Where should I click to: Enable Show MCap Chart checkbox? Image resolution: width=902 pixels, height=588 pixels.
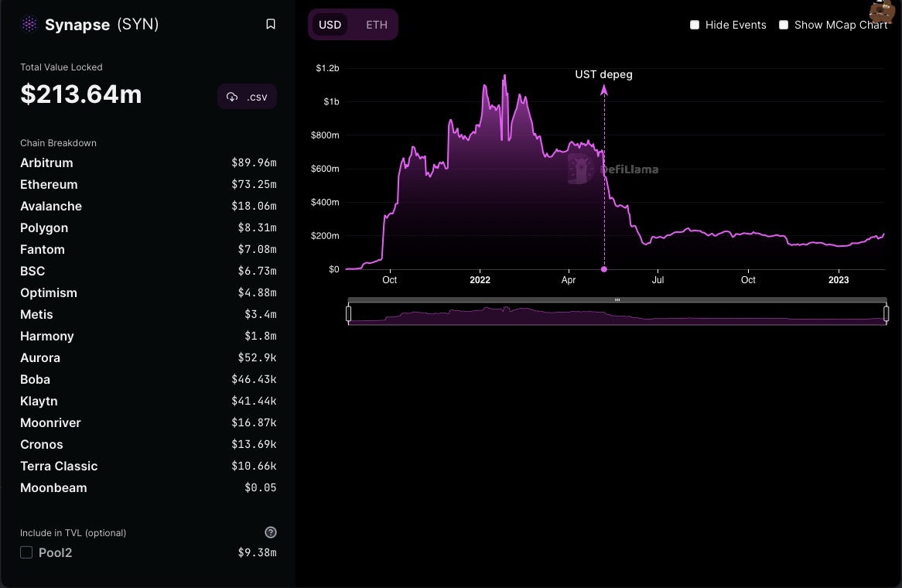[x=784, y=25]
